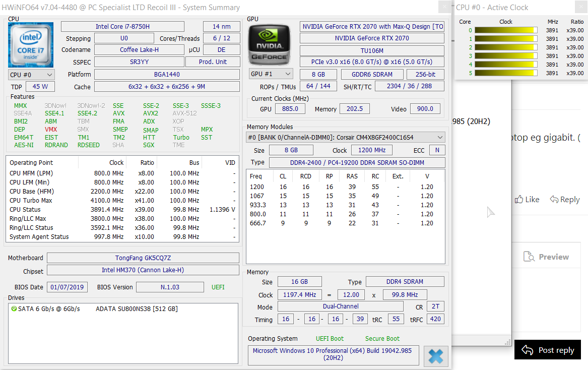
Task: Click the "GDDR6 SDRAM" memory type field
Action: [372, 74]
